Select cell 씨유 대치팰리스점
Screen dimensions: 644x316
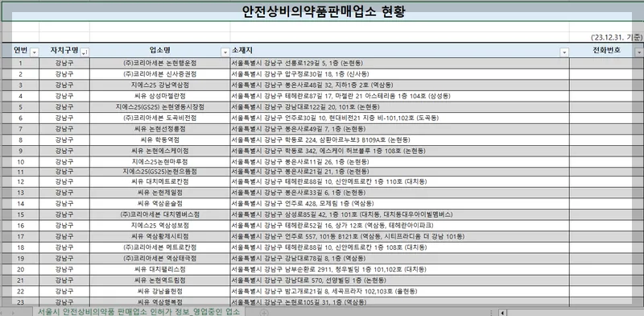click(159, 270)
